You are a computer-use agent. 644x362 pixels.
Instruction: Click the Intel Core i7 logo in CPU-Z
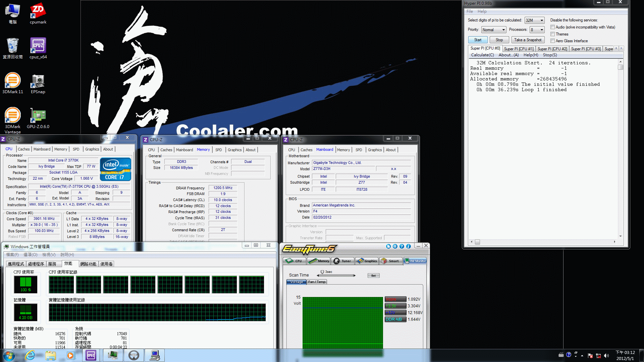pos(115,169)
